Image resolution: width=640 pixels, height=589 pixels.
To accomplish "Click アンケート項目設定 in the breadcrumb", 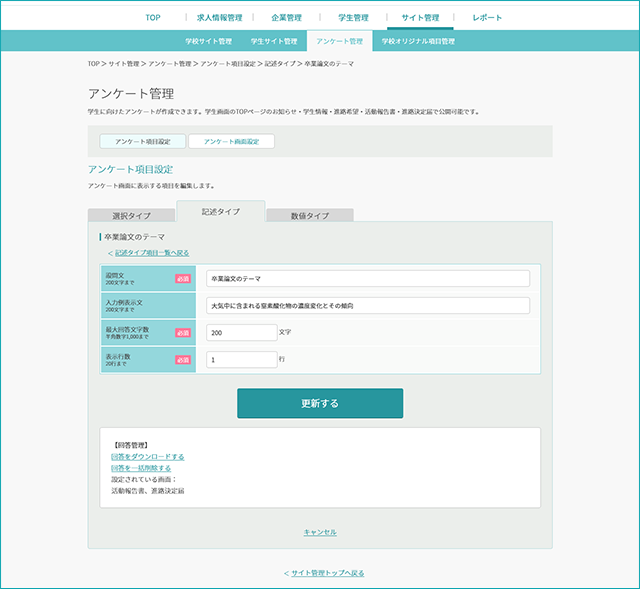I will click(228, 64).
